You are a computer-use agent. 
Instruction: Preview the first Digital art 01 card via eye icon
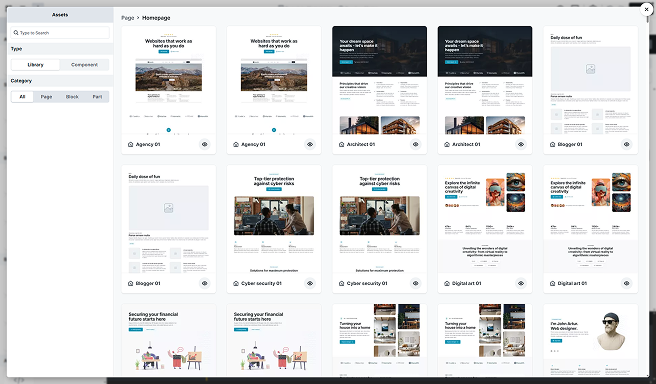[521, 283]
